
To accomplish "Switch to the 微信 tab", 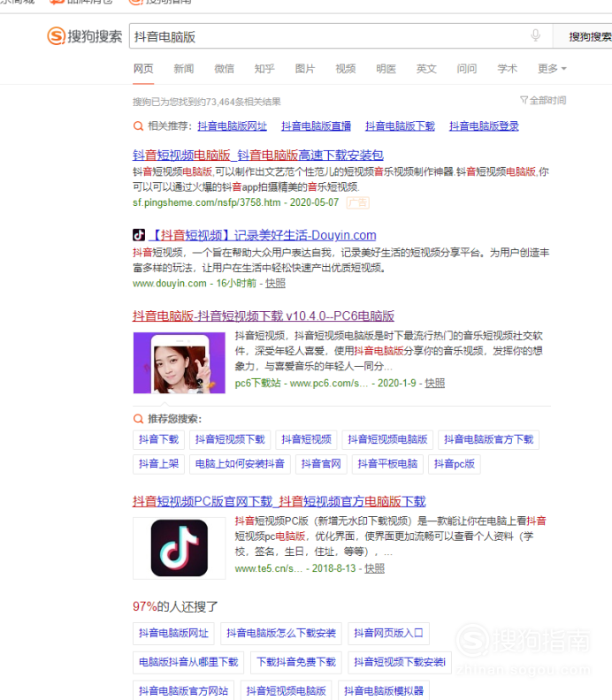I will pyautogui.click(x=225, y=69).
